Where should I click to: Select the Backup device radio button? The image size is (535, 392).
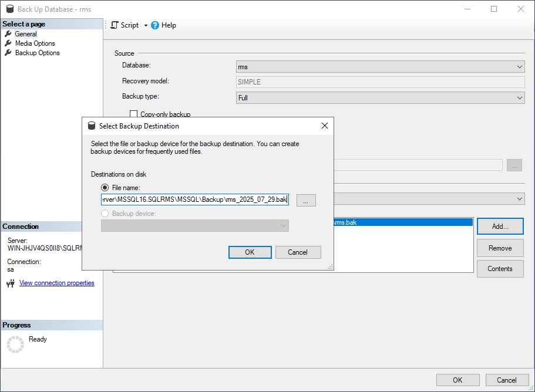(105, 214)
